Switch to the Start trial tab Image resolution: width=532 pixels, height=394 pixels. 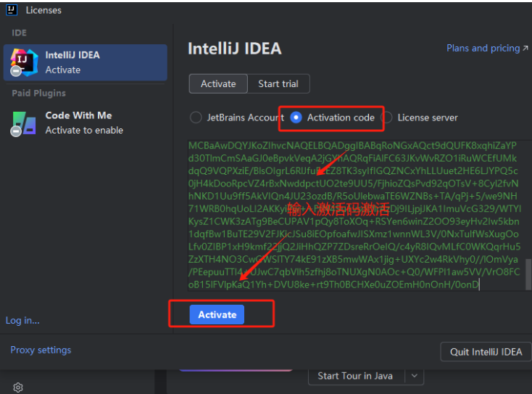[278, 83]
